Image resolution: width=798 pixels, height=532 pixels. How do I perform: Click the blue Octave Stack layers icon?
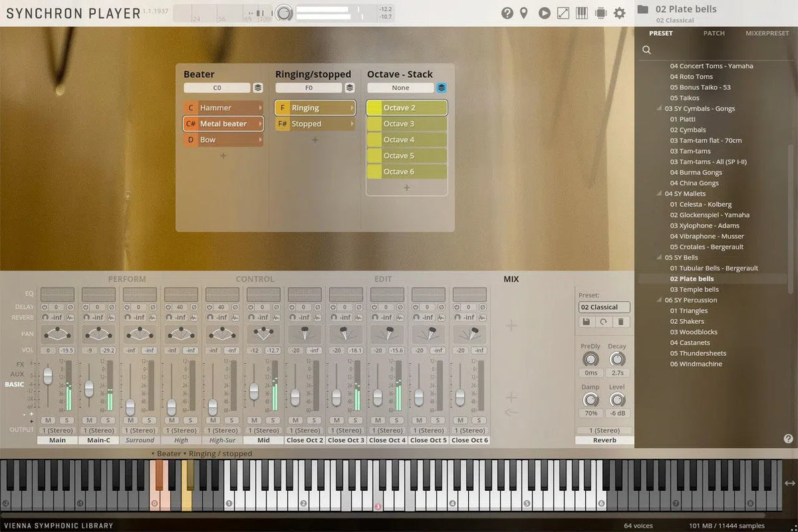coord(442,88)
